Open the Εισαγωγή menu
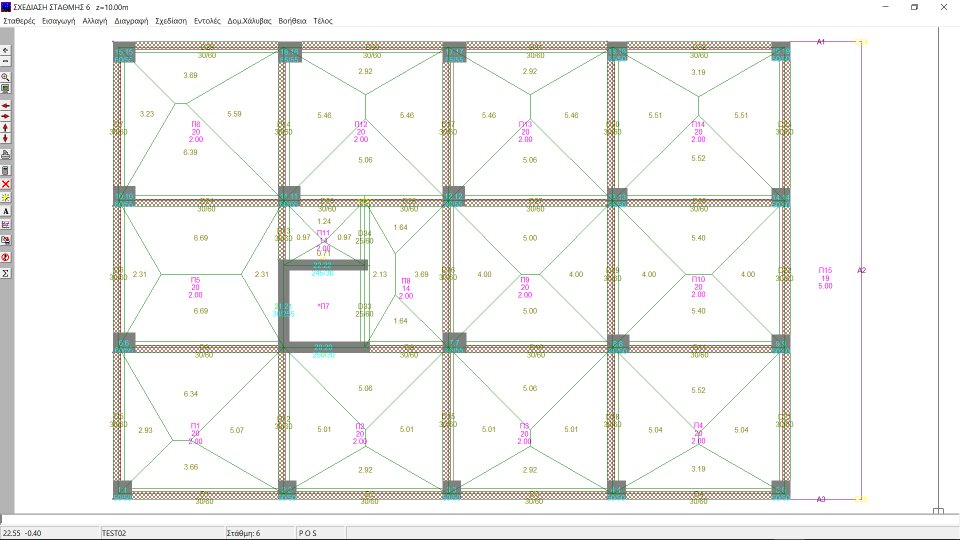 [x=61, y=20]
